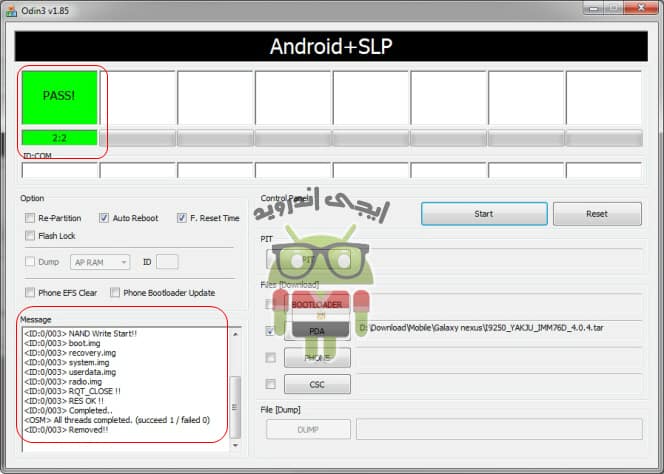664x474 pixels.
Task: Select the 'All threads completed' log line
Action: tap(117, 420)
